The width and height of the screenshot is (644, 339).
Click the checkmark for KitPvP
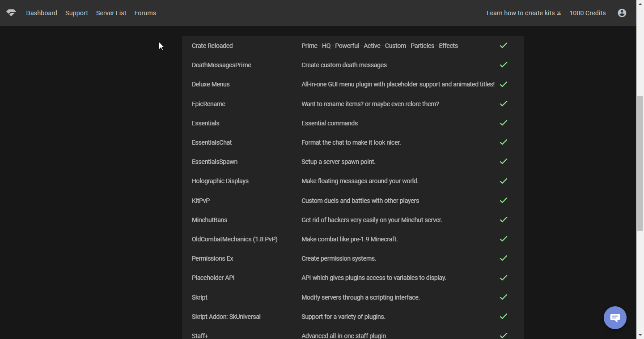click(x=504, y=201)
